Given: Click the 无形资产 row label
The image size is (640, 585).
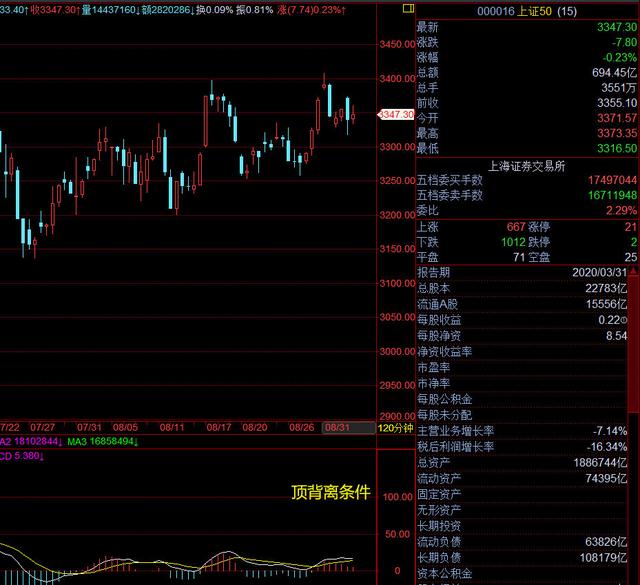Looking at the screenshot, I should click(x=439, y=510).
